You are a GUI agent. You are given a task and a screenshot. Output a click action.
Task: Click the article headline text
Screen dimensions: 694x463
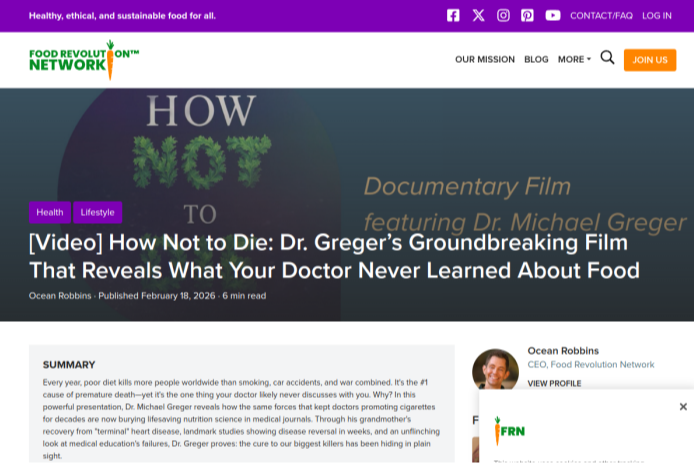334,256
